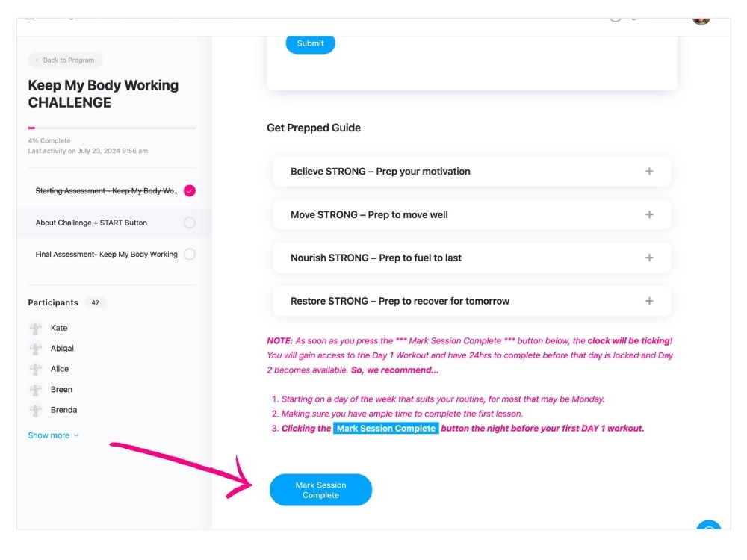The image size is (747, 560).
Task: Check the Final Assessment lesson circle
Action: click(190, 255)
